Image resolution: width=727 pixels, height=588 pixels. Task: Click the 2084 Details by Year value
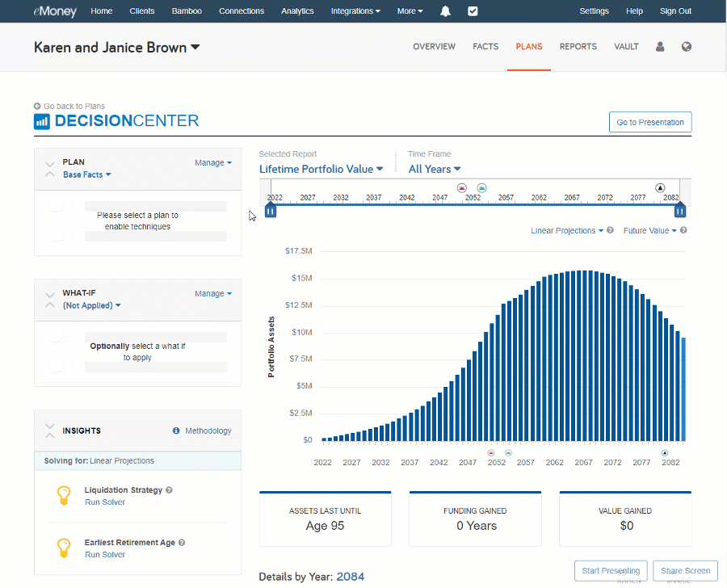click(x=351, y=577)
